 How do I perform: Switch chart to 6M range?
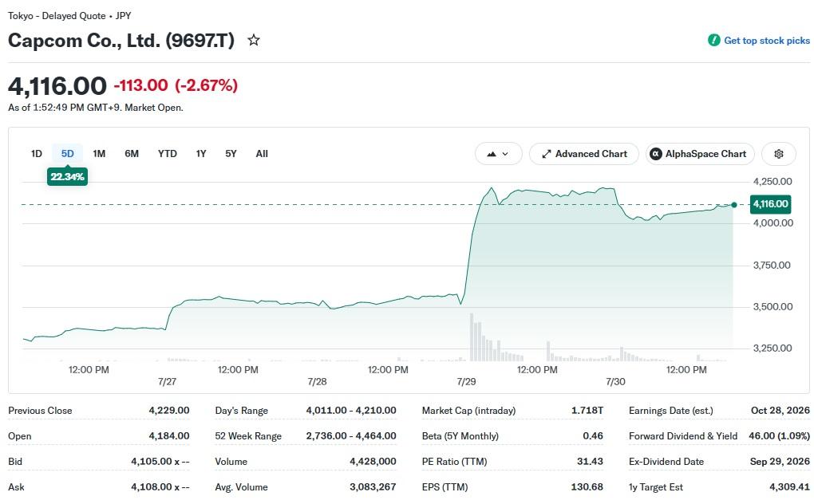(132, 153)
